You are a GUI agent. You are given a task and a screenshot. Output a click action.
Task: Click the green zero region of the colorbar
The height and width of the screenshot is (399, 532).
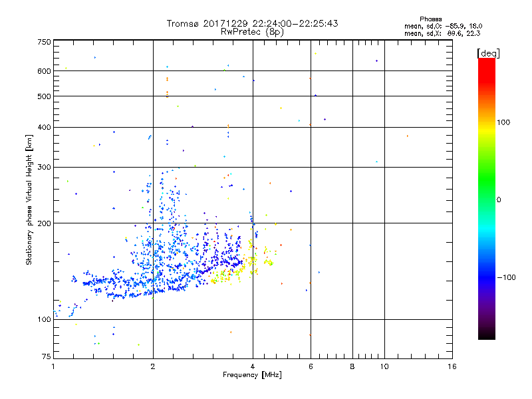pyautogui.click(x=487, y=199)
